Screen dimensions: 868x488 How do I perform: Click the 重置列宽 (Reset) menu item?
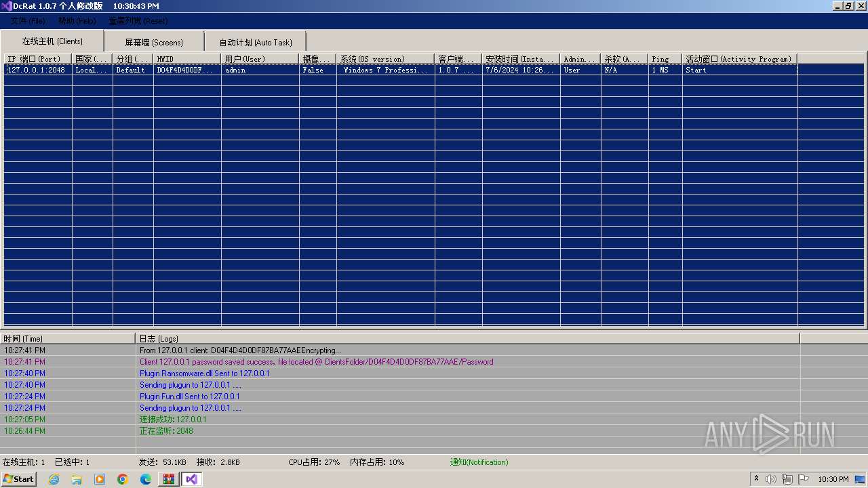tap(138, 21)
